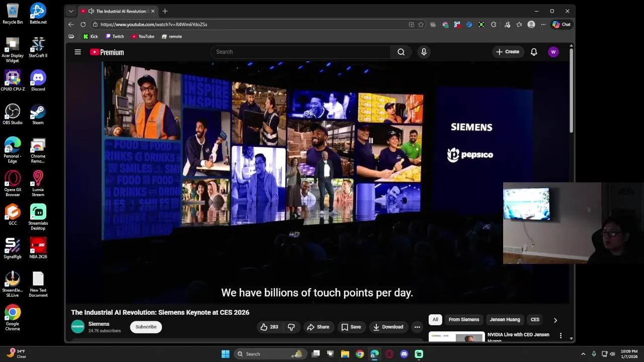Click the playing video frame to pause
The height and width of the screenshot is (362, 644).
[x=317, y=183]
